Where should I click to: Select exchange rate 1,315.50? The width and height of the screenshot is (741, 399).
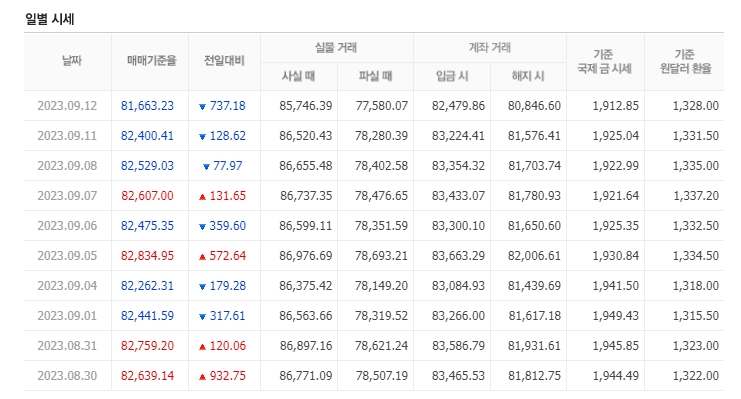pyautogui.click(x=696, y=316)
